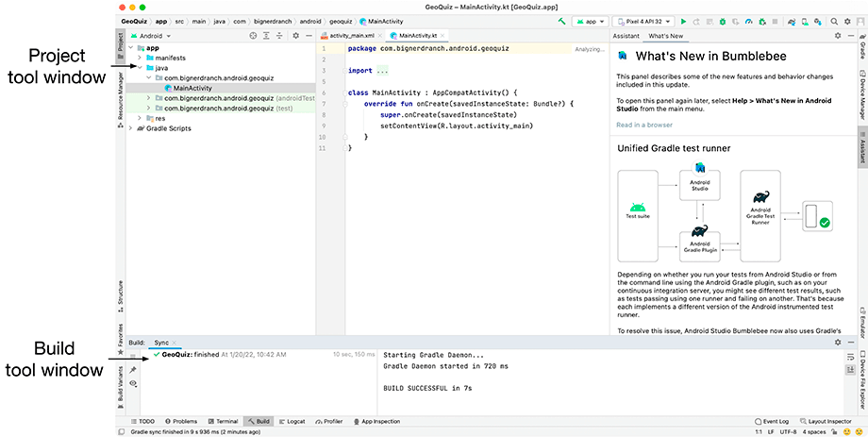Open IDE settings gear in main toolbar
Viewport: 868px width, 437px height.
tap(847, 22)
